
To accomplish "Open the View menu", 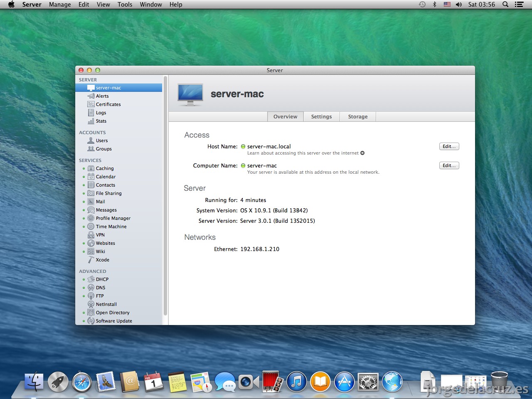I will 103,5.
